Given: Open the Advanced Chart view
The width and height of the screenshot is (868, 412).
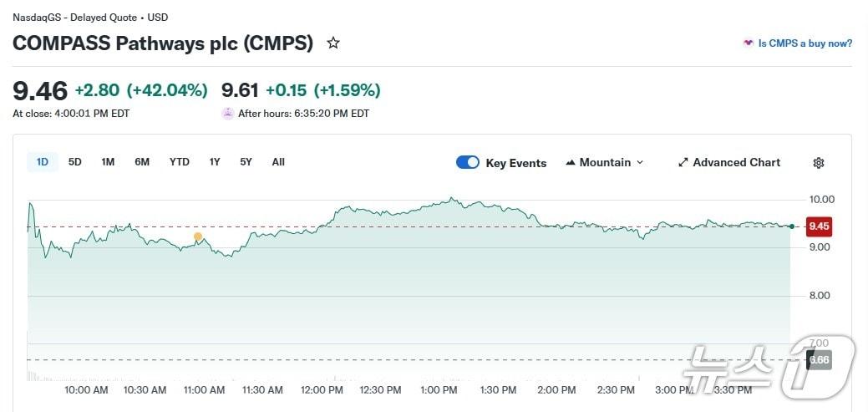Looking at the screenshot, I should click(736, 162).
